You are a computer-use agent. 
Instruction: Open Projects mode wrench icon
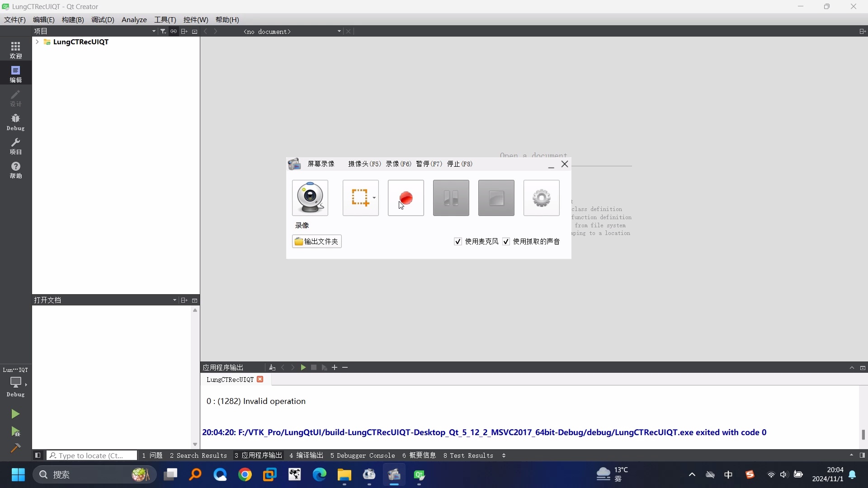tap(15, 146)
